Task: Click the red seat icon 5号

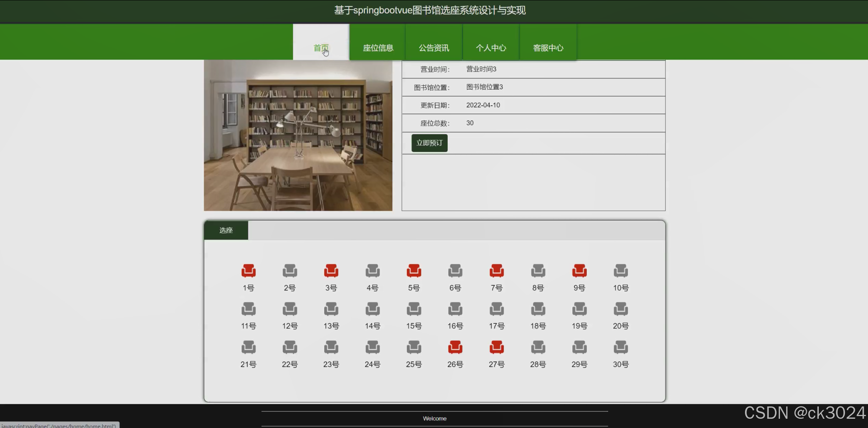Action: tap(414, 271)
